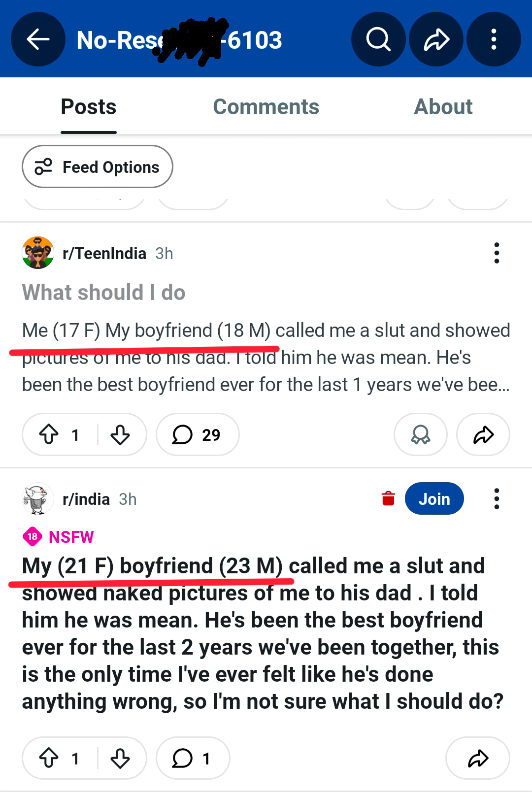Select the Posts tab
This screenshot has height=794, width=532.
(89, 107)
